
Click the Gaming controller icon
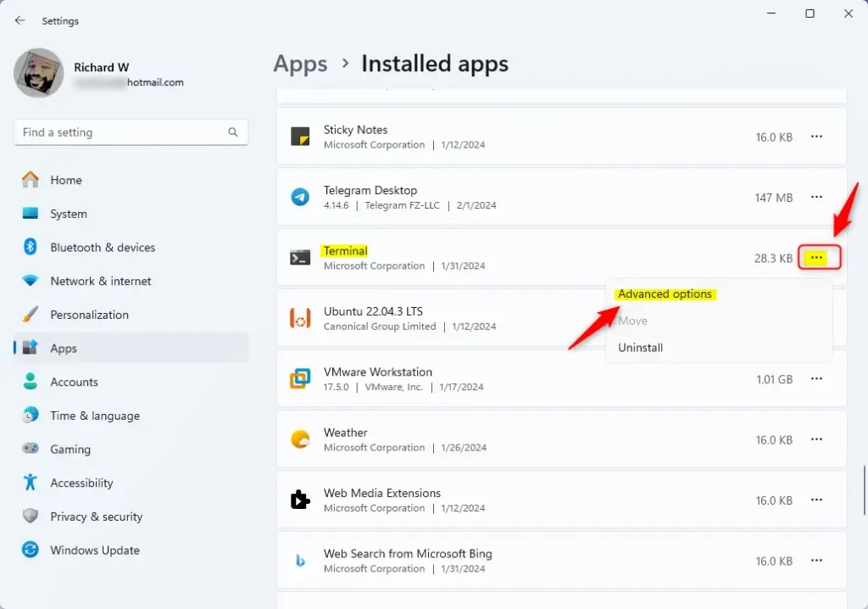(31, 449)
